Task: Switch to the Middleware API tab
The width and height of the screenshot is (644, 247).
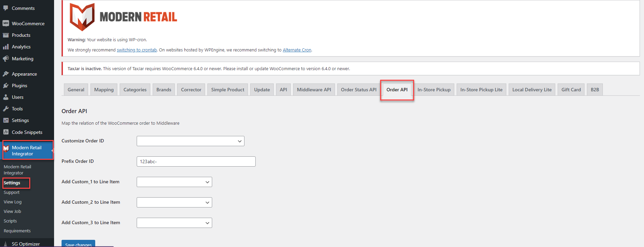Action: click(314, 90)
